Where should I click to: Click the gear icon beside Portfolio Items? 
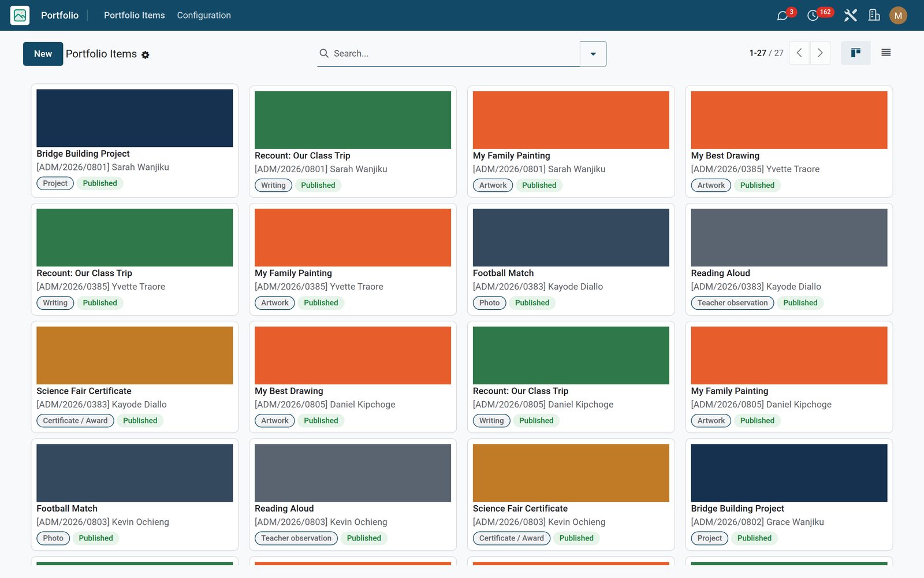pyautogui.click(x=146, y=55)
